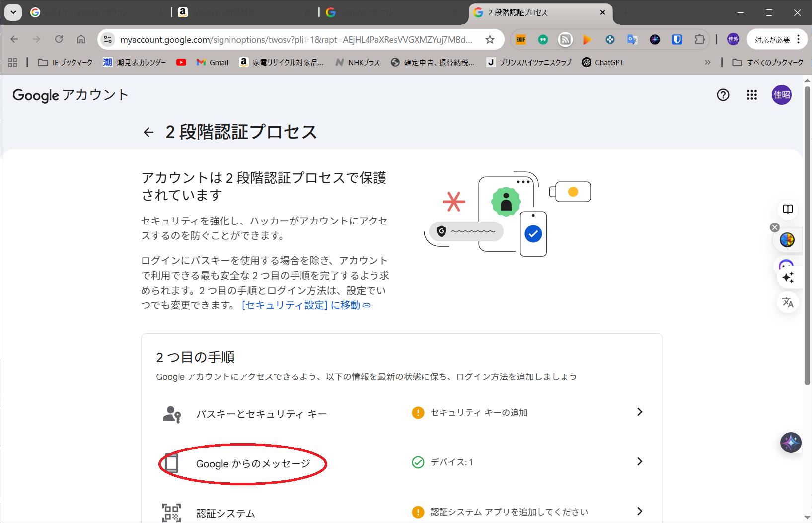The image size is (812, 523).
Task: Reload the current page
Action: [x=59, y=39]
